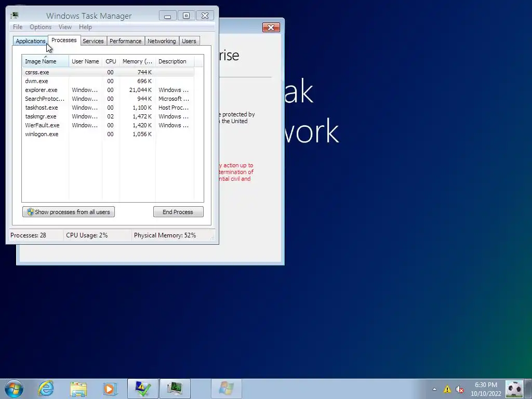
Task: Select the Task Manager taskbar icon
Action: pyautogui.click(x=175, y=389)
